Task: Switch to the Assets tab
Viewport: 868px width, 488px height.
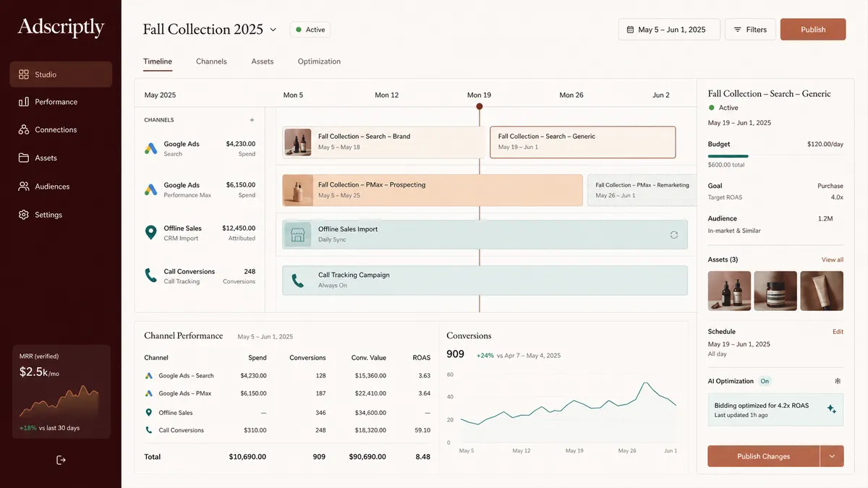Action: 263,61
